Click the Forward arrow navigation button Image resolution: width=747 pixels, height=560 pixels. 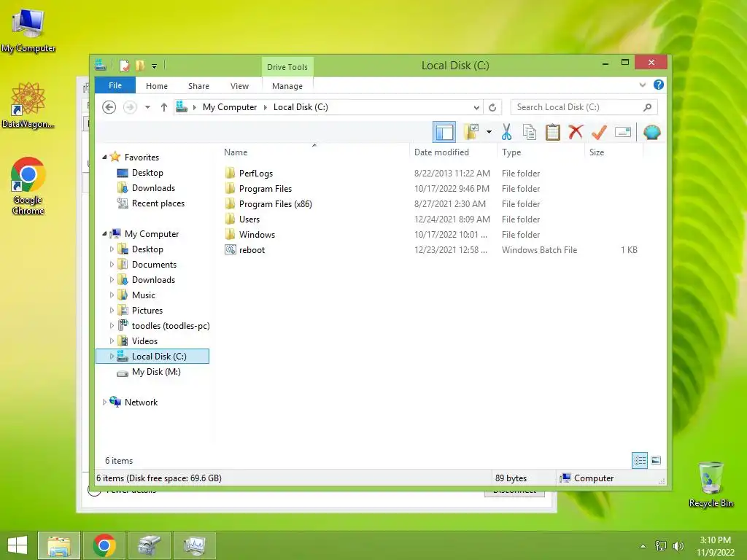click(x=130, y=107)
